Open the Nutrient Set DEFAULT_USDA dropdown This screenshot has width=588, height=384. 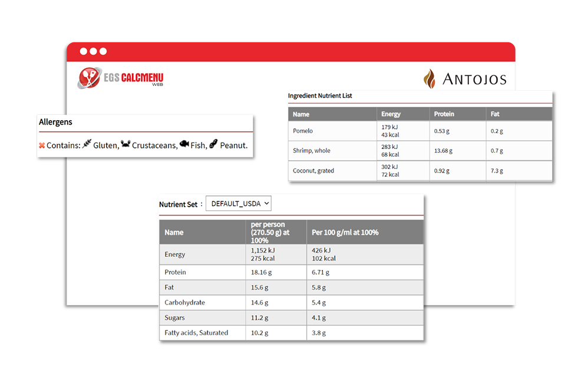pos(239,204)
